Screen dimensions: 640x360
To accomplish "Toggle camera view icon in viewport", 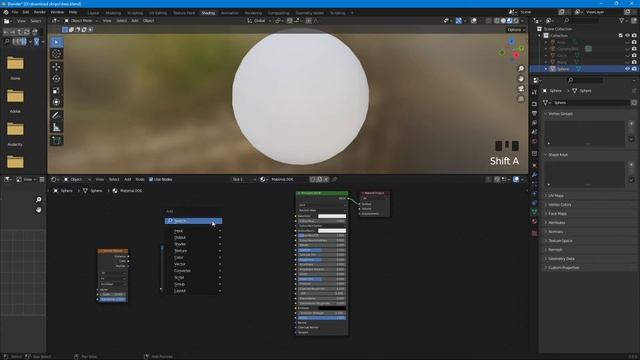I will click(x=521, y=89).
